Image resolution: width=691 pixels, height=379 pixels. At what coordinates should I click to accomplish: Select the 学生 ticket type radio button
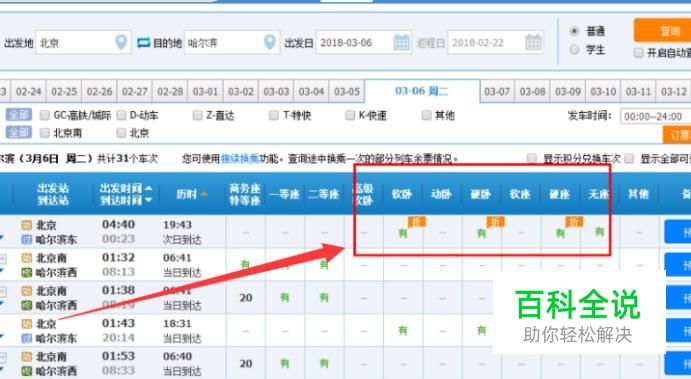click(x=574, y=50)
